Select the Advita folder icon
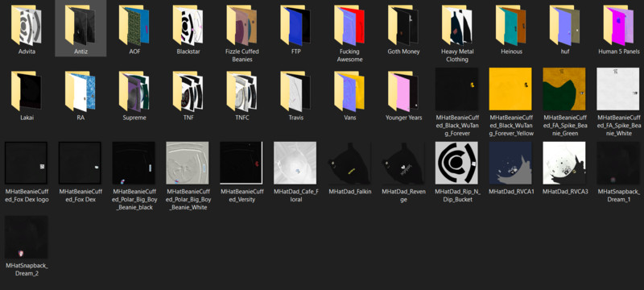The width and height of the screenshot is (644, 290). pos(27,25)
